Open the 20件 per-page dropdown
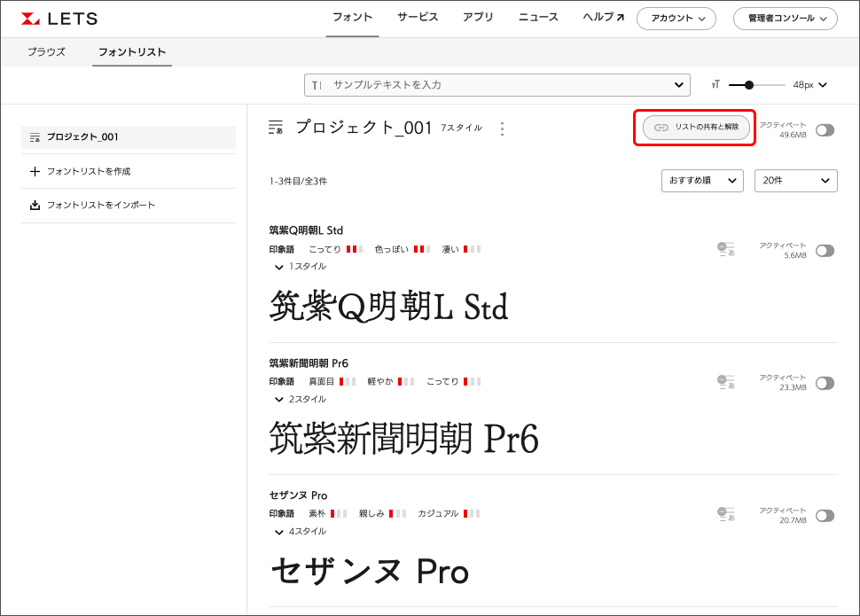This screenshot has width=860, height=616. (x=795, y=181)
